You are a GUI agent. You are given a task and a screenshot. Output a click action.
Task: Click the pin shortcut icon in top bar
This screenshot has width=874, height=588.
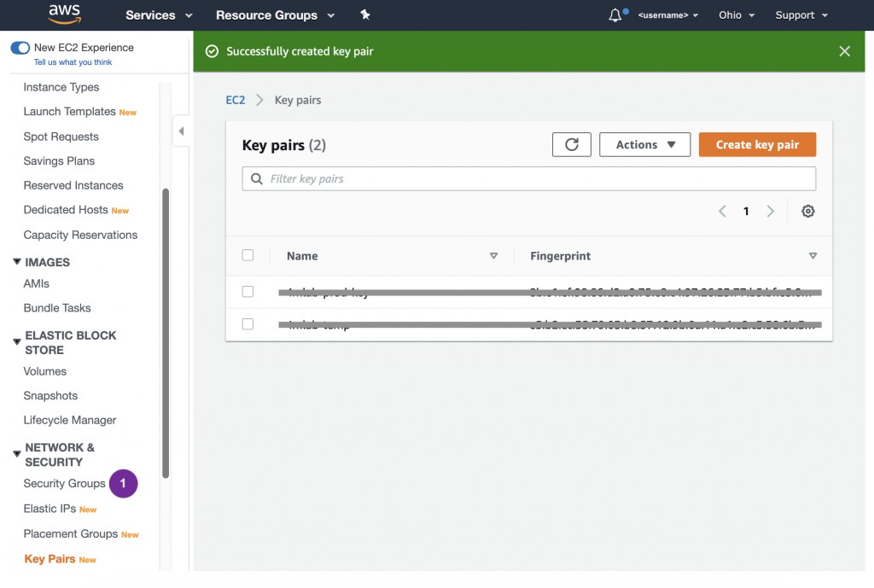(365, 15)
